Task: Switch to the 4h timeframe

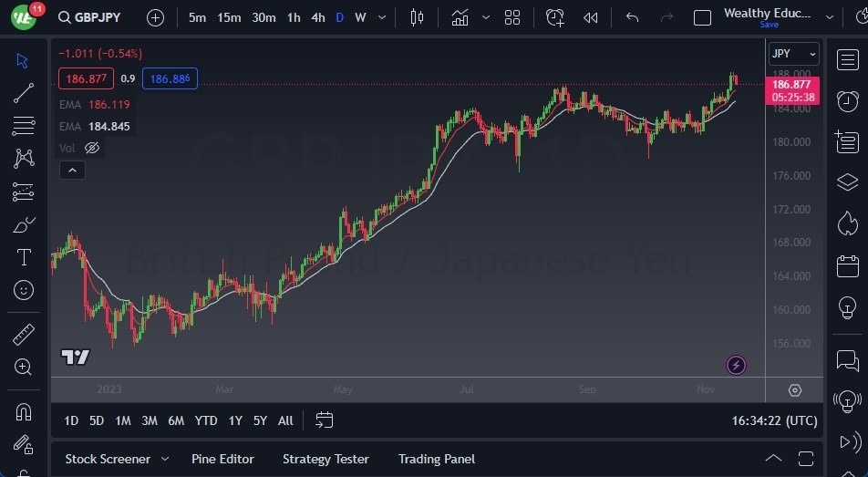Action: pos(317,17)
